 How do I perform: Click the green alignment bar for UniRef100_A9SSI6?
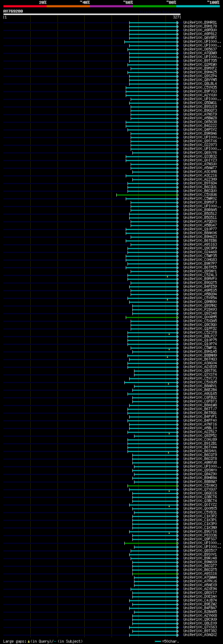tap(155, 574)
